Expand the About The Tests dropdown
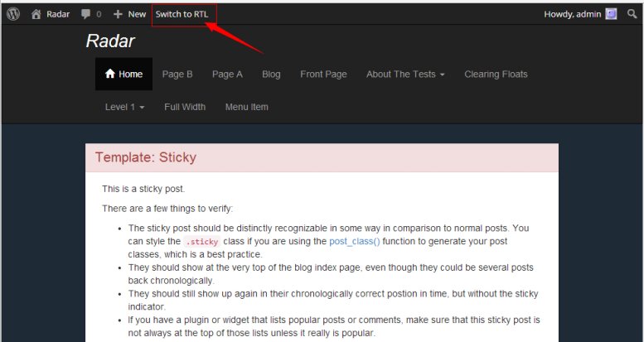 (x=405, y=75)
